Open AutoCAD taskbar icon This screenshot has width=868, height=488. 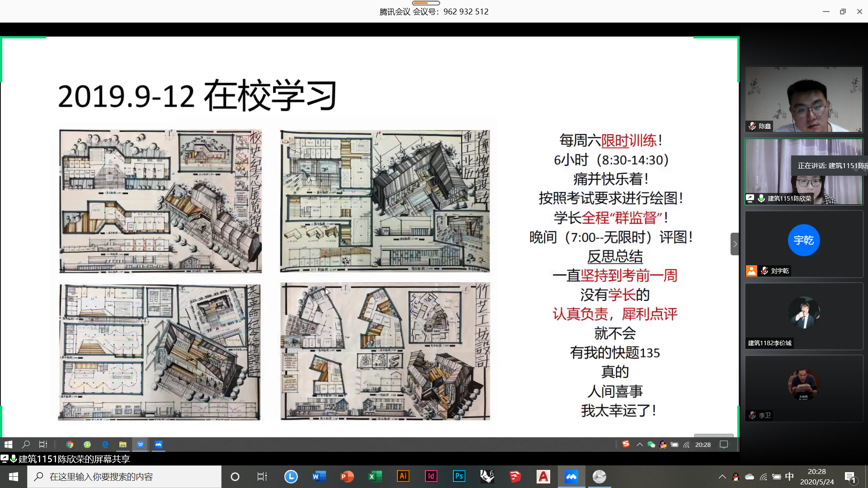[543, 477]
